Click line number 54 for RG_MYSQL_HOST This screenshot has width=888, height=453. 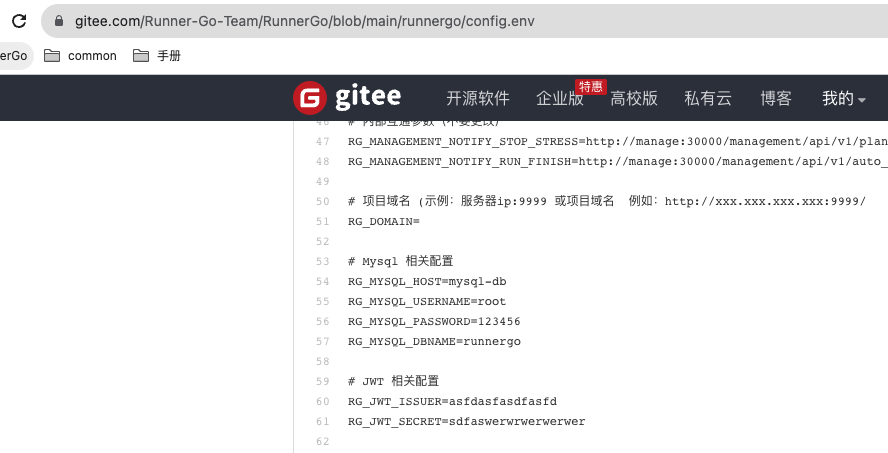click(x=322, y=282)
